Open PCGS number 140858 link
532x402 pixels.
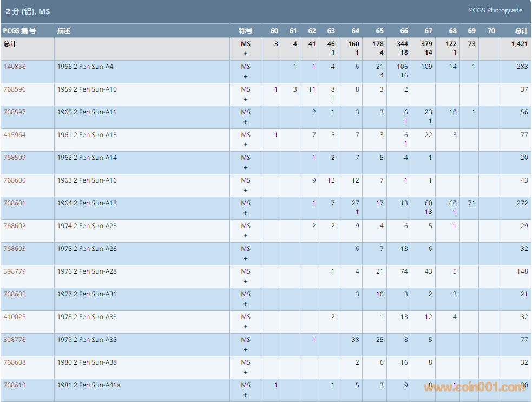pyautogui.click(x=15, y=67)
